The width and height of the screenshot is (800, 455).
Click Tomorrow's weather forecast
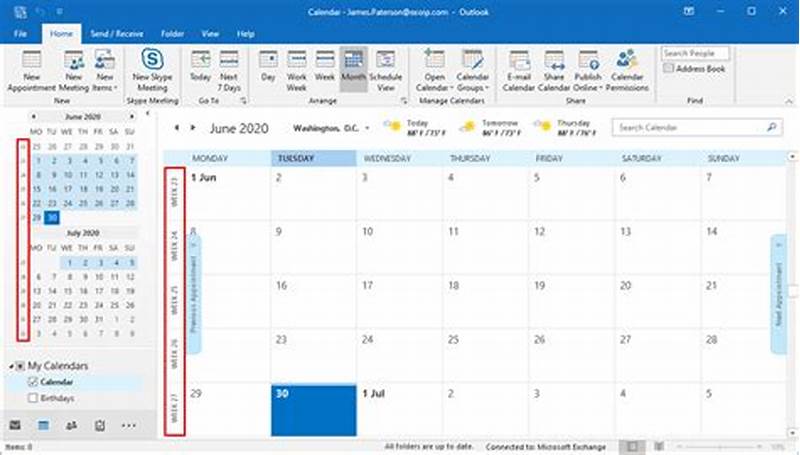click(490, 128)
